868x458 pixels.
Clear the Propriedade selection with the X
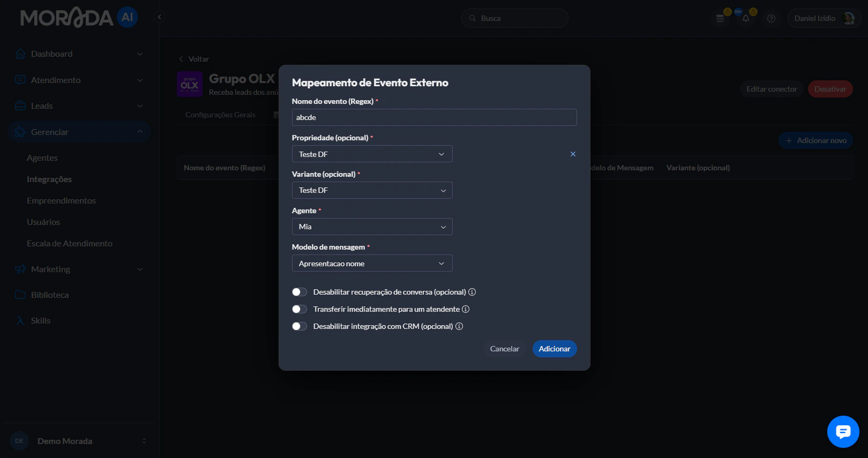(x=573, y=154)
